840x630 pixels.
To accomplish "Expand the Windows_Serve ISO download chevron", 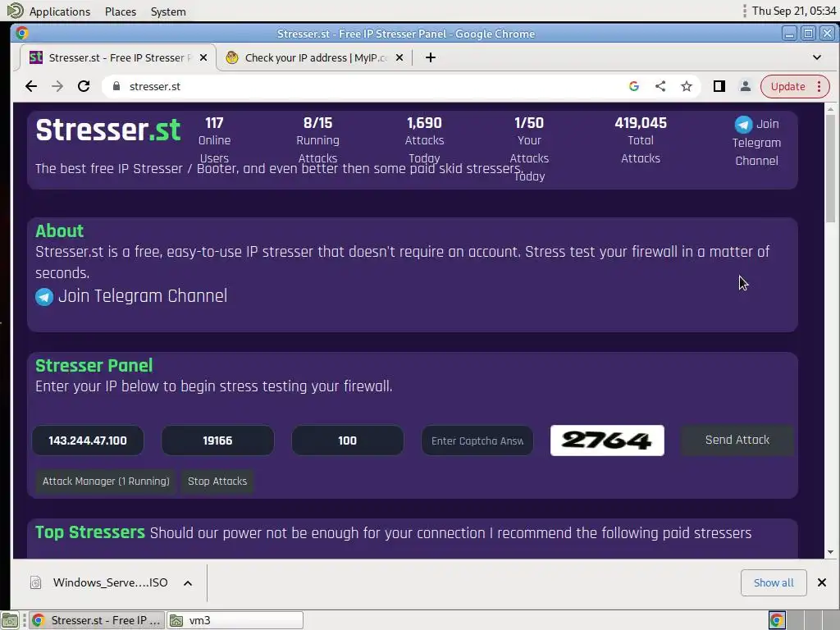I will click(x=188, y=583).
